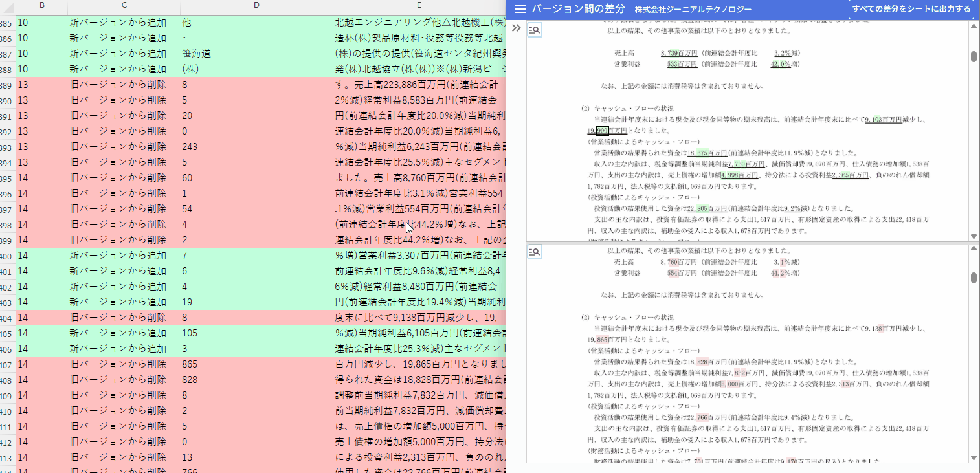
Task: Click the down arrow of the upper pane scrollbar
Action: coord(974,236)
